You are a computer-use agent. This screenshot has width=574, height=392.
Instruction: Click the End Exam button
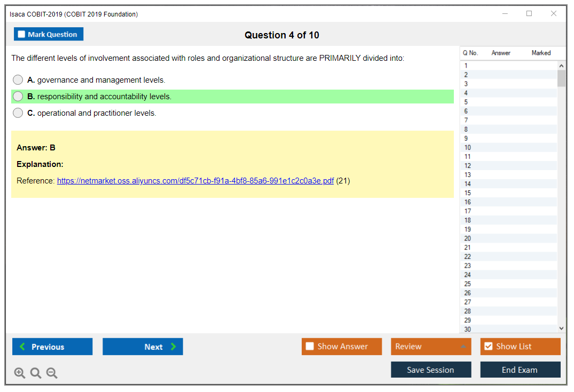point(520,370)
